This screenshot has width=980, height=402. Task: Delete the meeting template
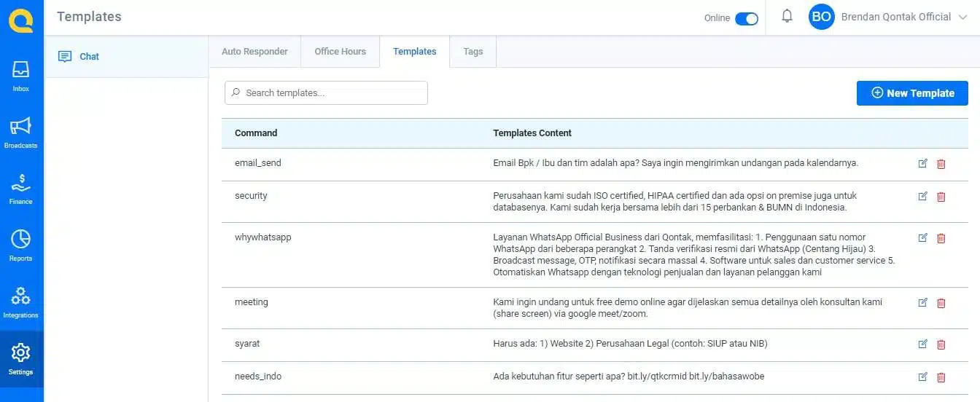tap(941, 303)
